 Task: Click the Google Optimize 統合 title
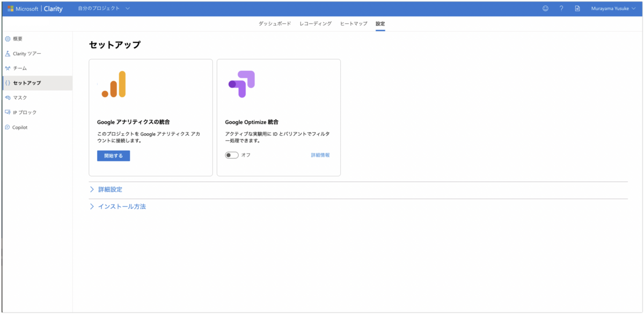pyautogui.click(x=252, y=122)
